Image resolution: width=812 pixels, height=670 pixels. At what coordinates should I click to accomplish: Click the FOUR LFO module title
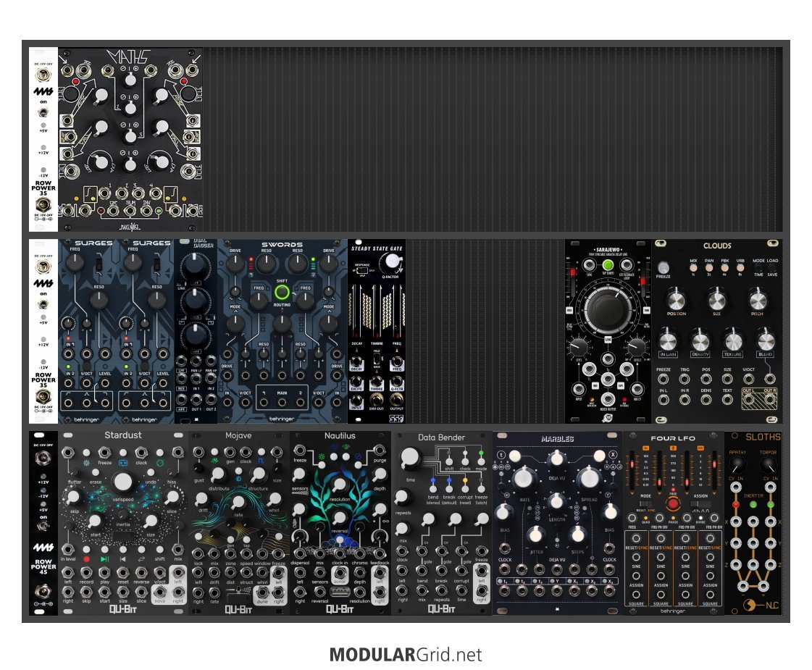point(673,438)
